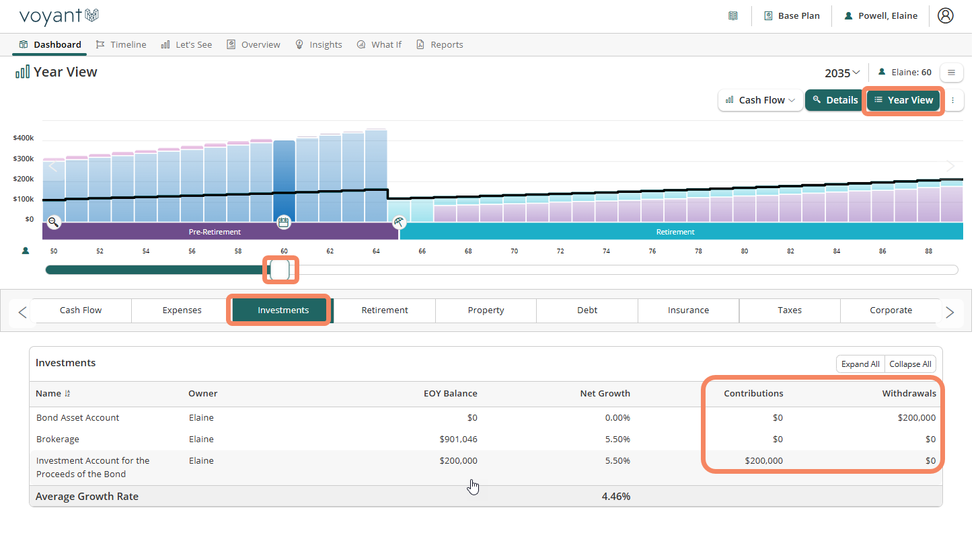Toggle the Details button
The width and height of the screenshot is (980, 545).
(835, 100)
